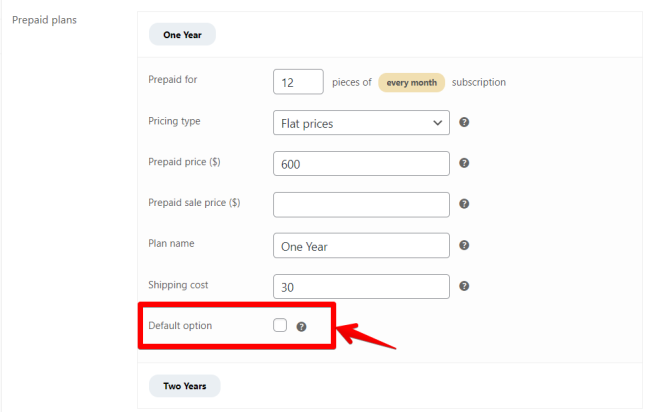Select the Shipping cost input showing 30
The image size is (649, 412).
point(360,286)
